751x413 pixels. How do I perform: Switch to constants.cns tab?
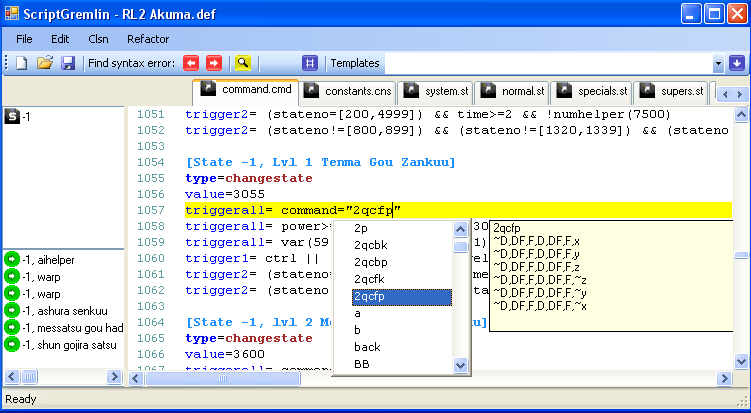[348, 92]
